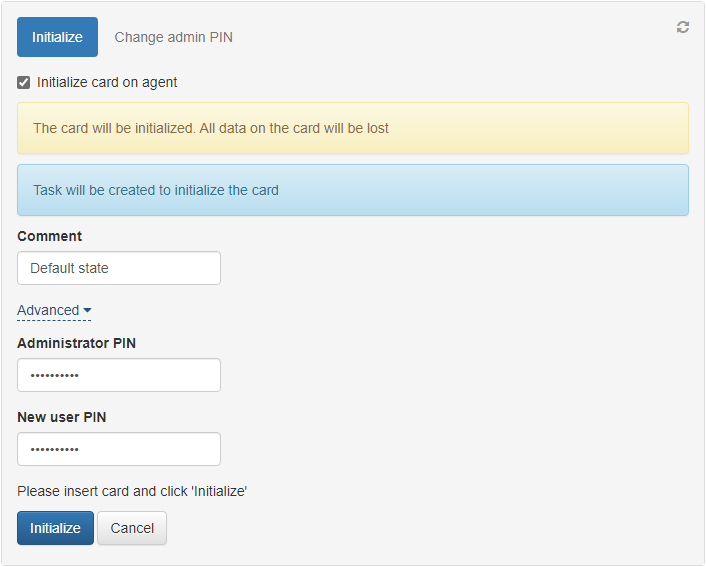This screenshot has width=706, height=567.
Task: Click the caret arrow beside Advanced
Action: [87, 311]
